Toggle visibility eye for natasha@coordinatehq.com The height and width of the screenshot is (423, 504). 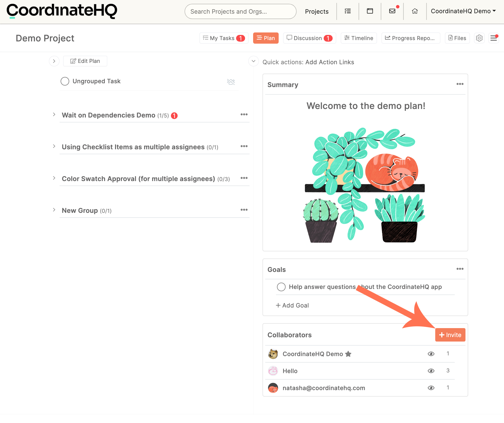pyautogui.click(x=431, y=388)
